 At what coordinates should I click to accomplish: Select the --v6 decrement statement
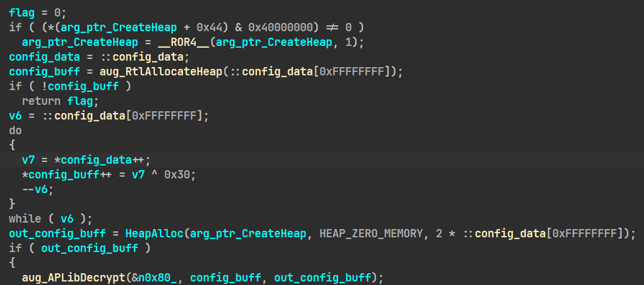click(38, 189)
